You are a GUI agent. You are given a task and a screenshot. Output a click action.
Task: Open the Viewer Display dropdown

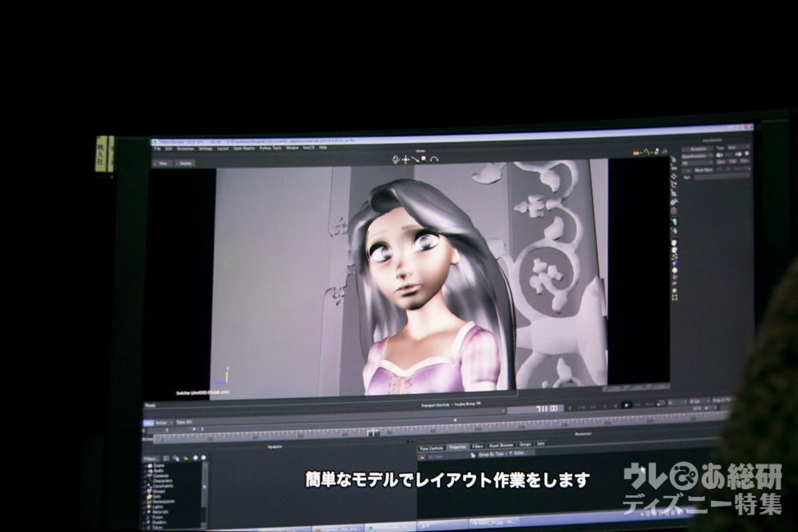(x=185, y=164)
